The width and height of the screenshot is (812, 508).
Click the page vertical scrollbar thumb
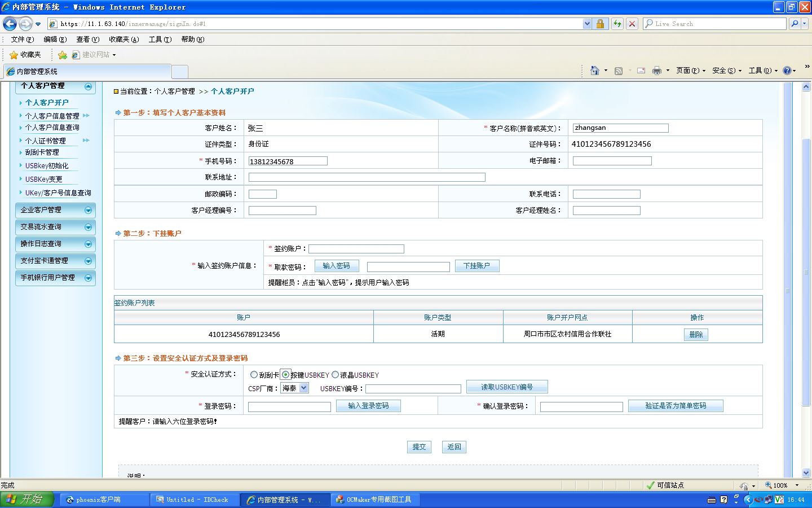click(x=806, y=271)
